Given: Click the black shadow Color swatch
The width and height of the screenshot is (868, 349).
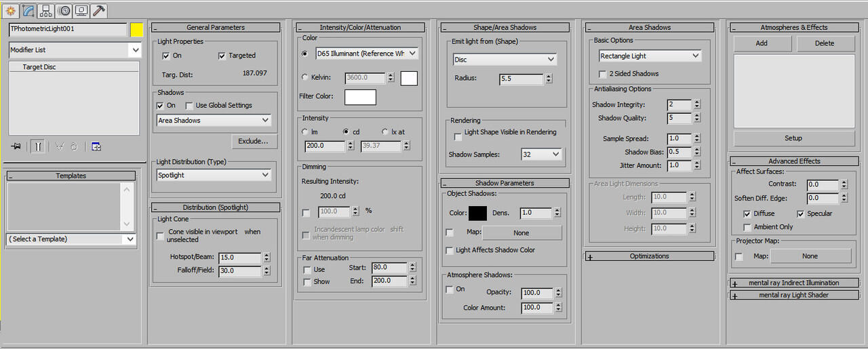Looking at the screenshot, I should click(x=477, y=213).
